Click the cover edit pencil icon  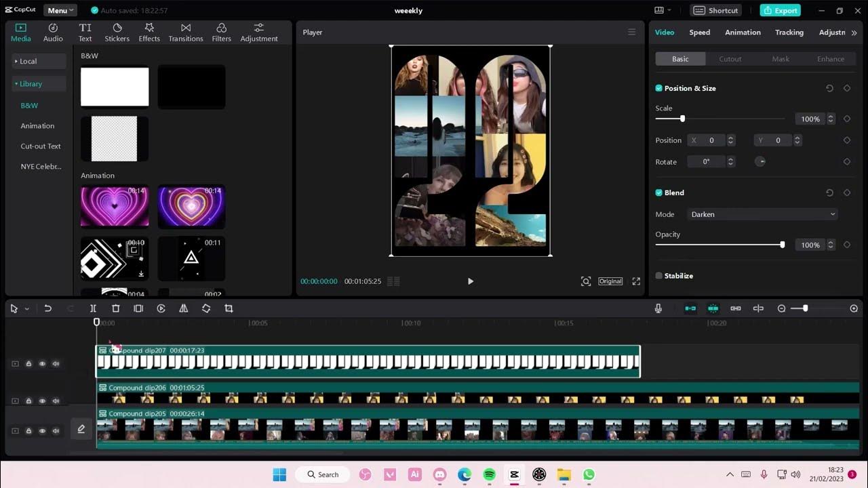[x=81, y=429]
